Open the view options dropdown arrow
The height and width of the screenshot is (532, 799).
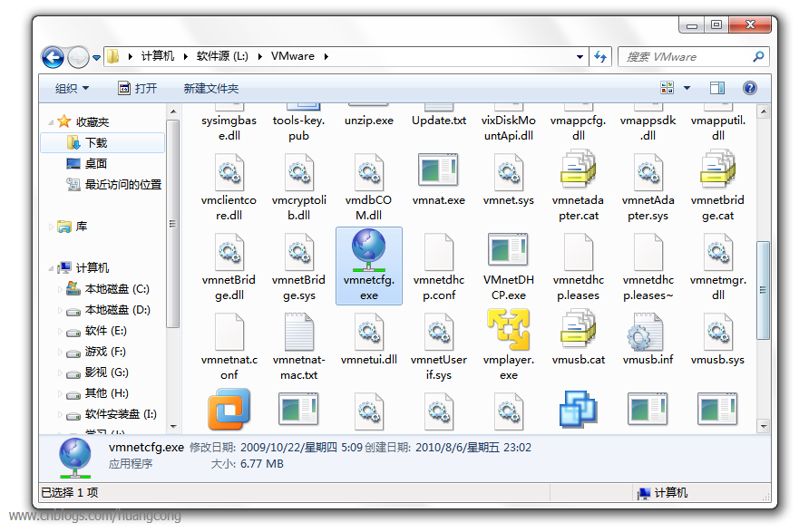click(x=687, y=88)
